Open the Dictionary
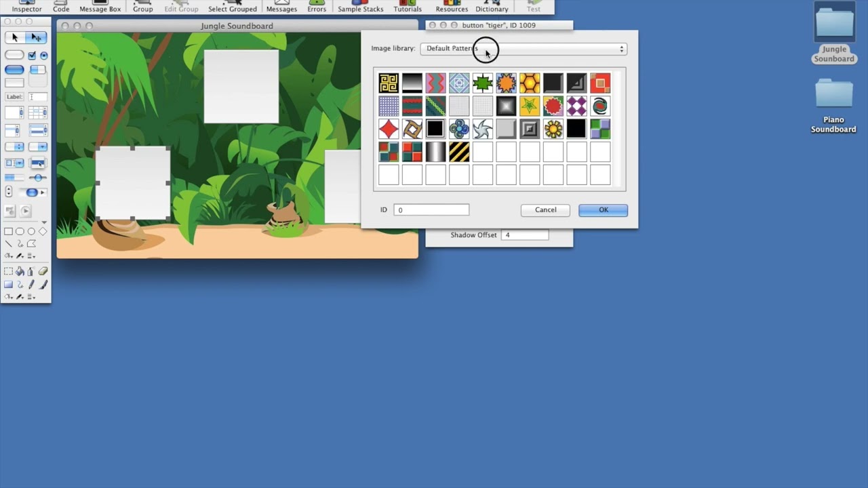This screenshot has height=488, width=868. (x=492, y=7)
